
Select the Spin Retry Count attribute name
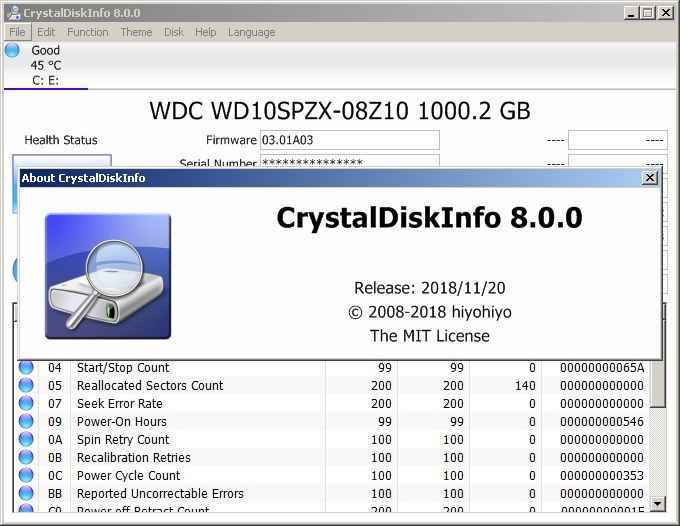tap(123, 440)
